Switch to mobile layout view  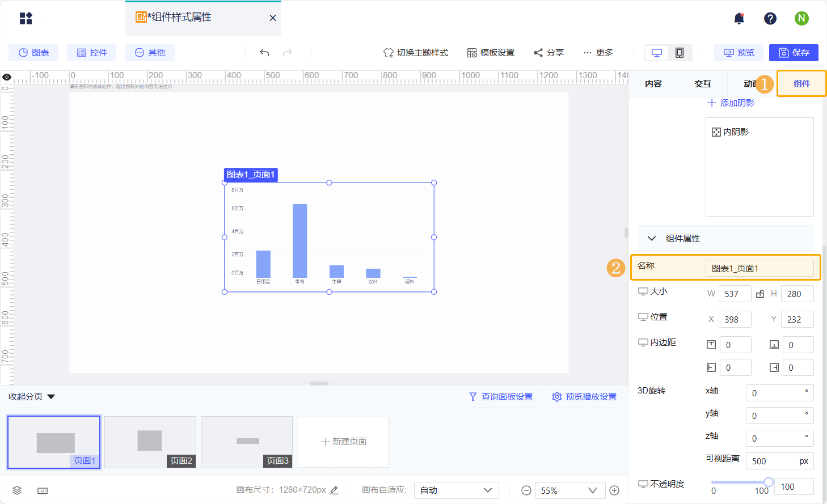pos(680,53)
